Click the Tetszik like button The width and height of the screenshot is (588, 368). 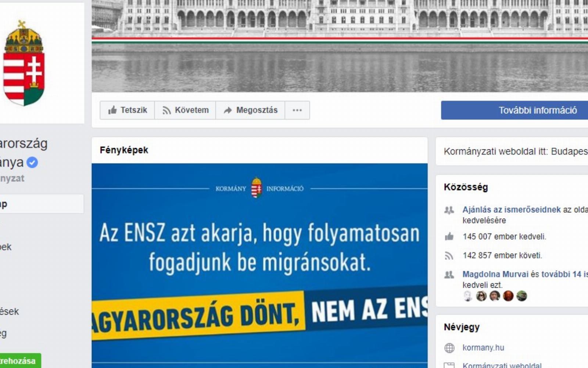point(127,110)
